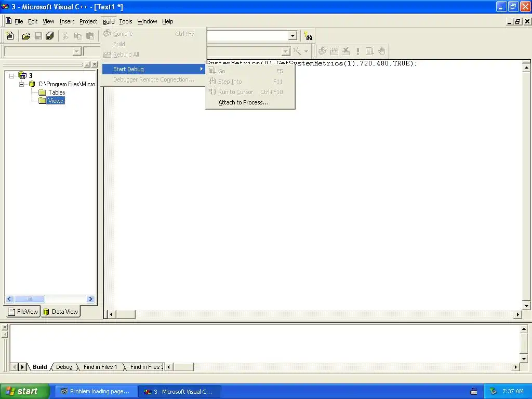Image resolution: width=532 pixels, height=399 pixels.
Task: Collapse the C:\Program Files data source node
Action: (x=21, y=84)
